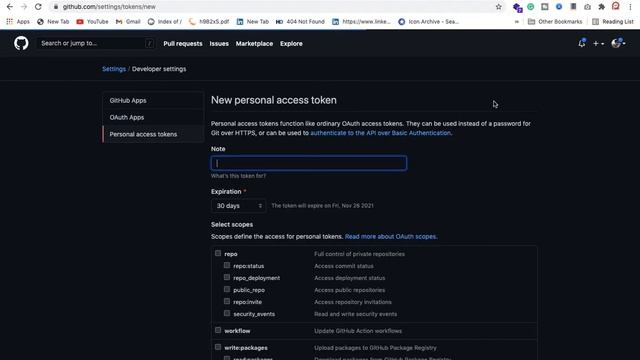Image resolution: width=640 pixels, height=360 pixels.
Task: Check the repo:status scope
Action: coord(227,265)
